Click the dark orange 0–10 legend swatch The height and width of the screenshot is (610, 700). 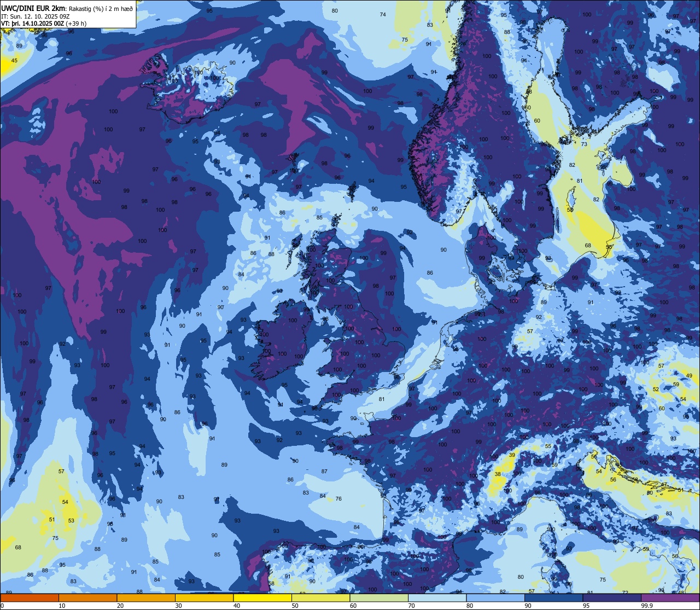pyautogui.click(x=30, y=598)
